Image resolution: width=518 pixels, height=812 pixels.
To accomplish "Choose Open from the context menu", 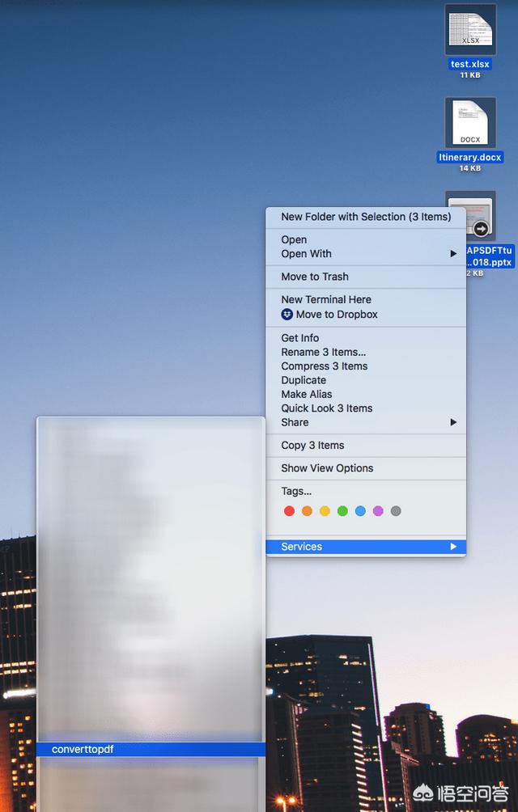I will tap(366, 239).
